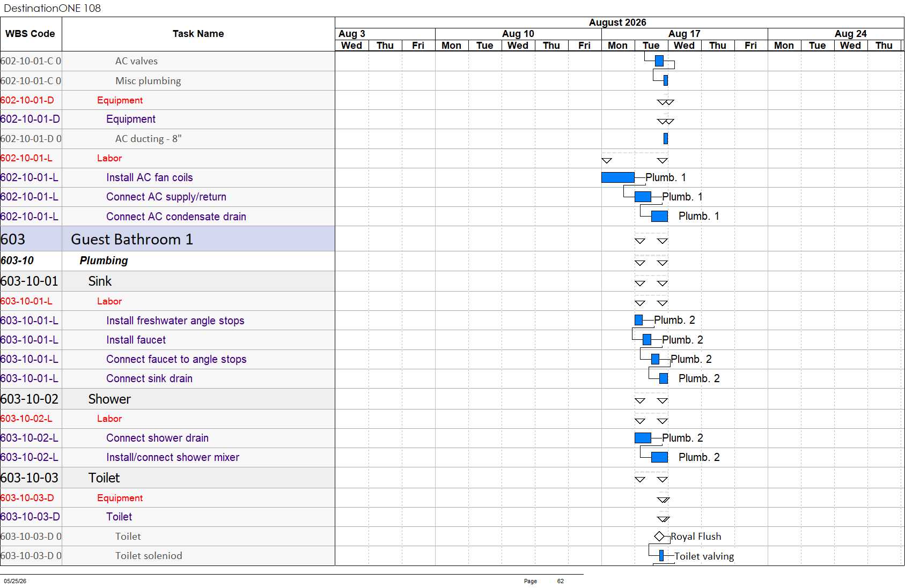Click the AC valves Gantt bar
The height and width of the screenshot is (588, 905).
pyautogui.click(x=659, y=61)
